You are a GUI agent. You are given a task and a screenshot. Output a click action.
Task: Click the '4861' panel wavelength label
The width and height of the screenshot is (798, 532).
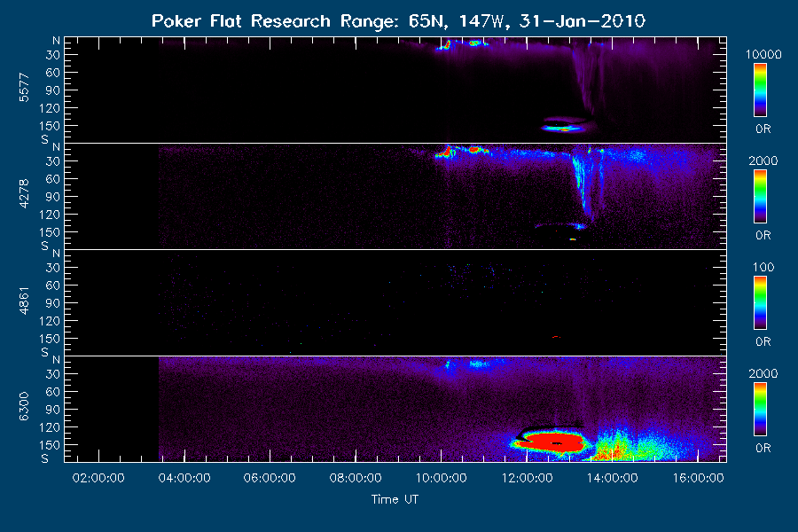pos(24,301)
